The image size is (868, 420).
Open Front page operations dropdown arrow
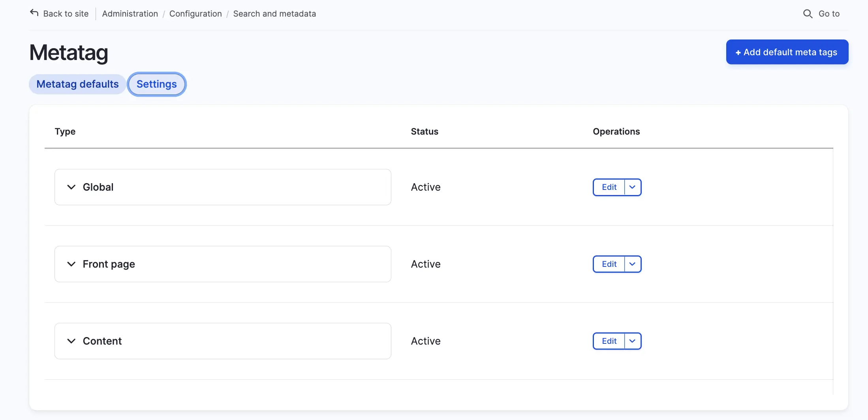632,264
